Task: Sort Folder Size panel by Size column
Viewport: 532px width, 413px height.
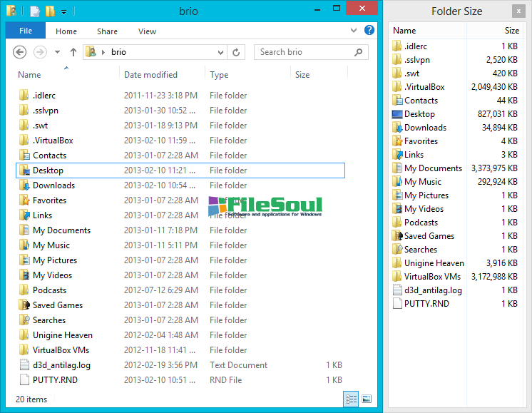Action: (511, 31)
